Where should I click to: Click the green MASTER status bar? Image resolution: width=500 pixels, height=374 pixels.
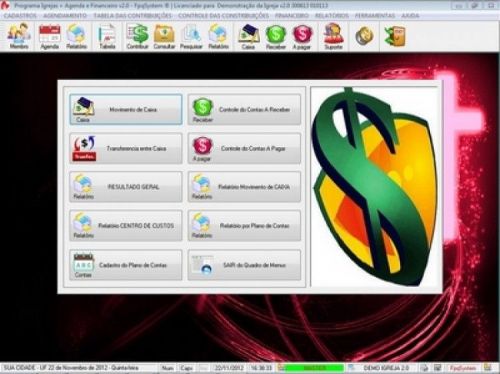pyautogui.click(x=314, y=368)
